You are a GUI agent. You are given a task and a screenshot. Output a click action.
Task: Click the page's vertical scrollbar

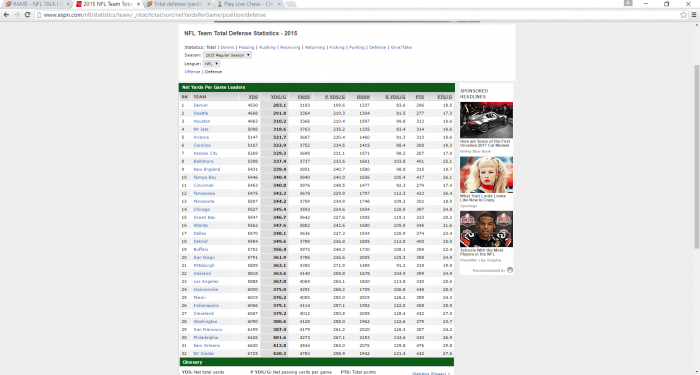point(696,156)
